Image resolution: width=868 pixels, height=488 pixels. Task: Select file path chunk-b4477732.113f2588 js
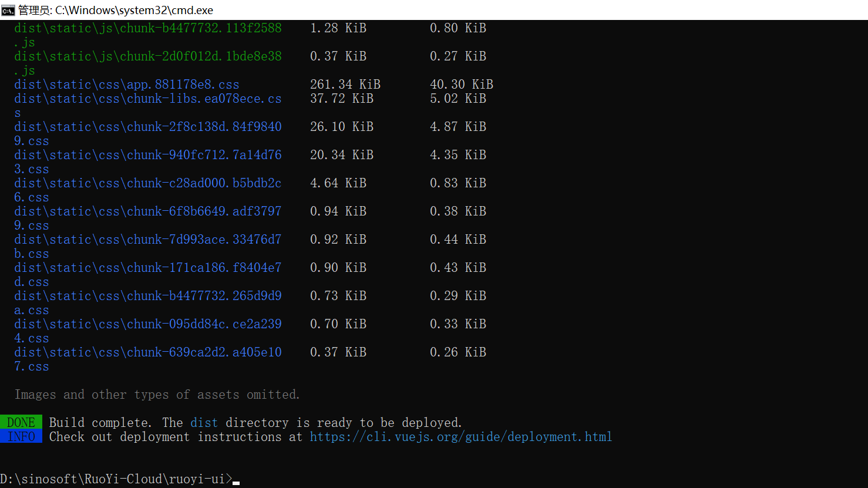[x=148, y=35]
